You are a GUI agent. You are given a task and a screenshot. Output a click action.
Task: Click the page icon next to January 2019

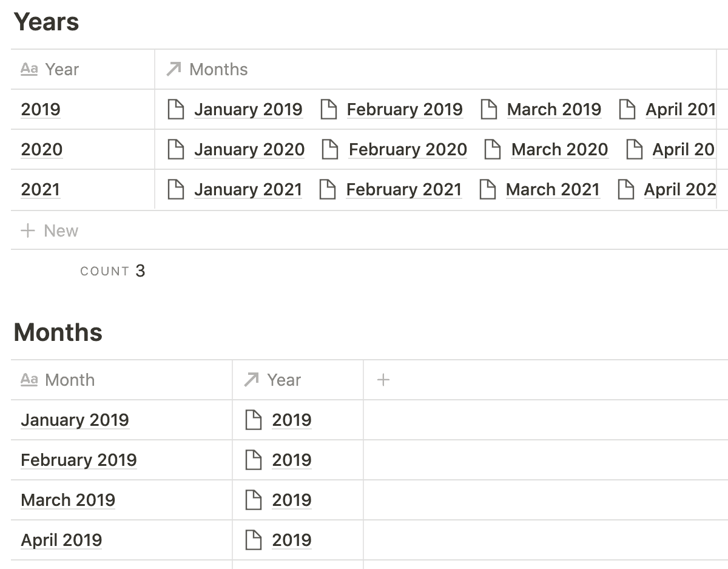pyautogui.click(x=177, y=109)
